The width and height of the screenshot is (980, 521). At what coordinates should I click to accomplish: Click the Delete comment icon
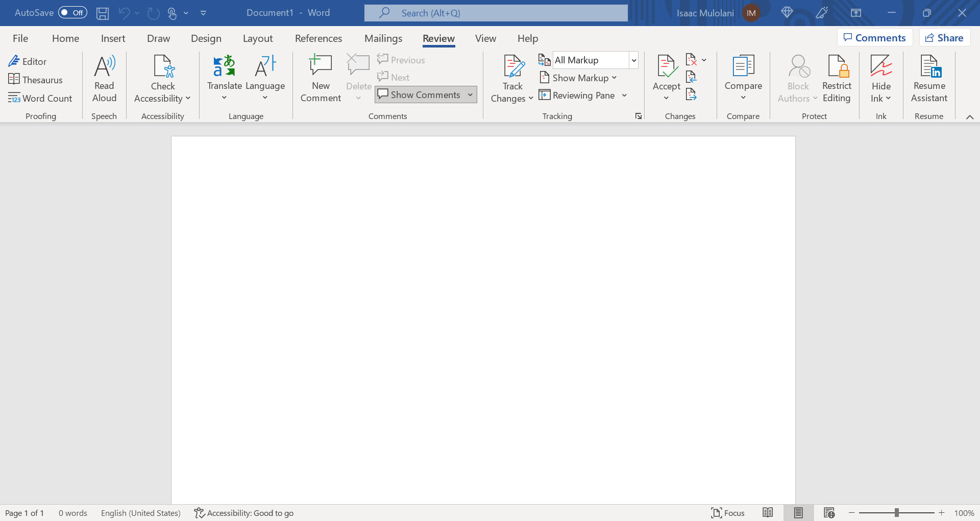click(358, 65)
